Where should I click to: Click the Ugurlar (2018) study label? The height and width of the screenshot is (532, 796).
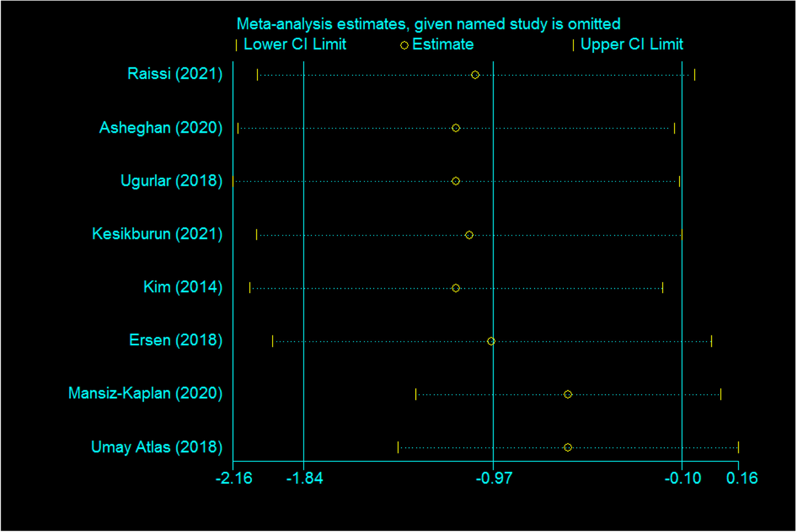click(x=171, y=181)
